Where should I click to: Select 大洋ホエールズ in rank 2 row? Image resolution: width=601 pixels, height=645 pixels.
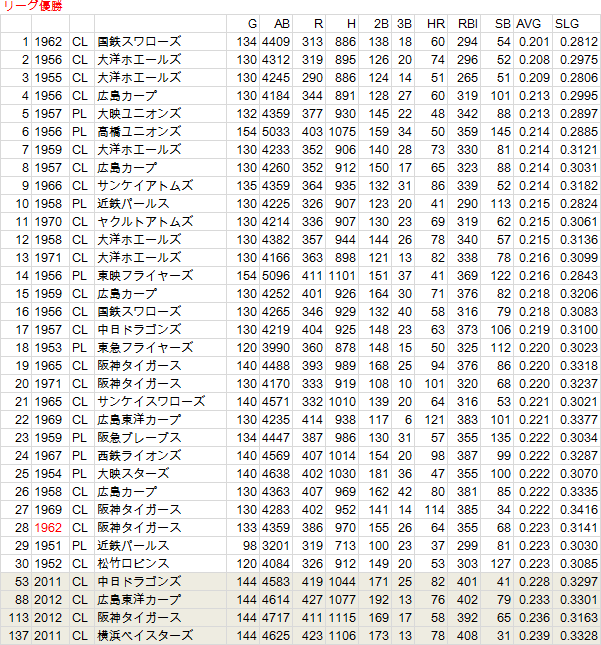[x=139, y=60]
